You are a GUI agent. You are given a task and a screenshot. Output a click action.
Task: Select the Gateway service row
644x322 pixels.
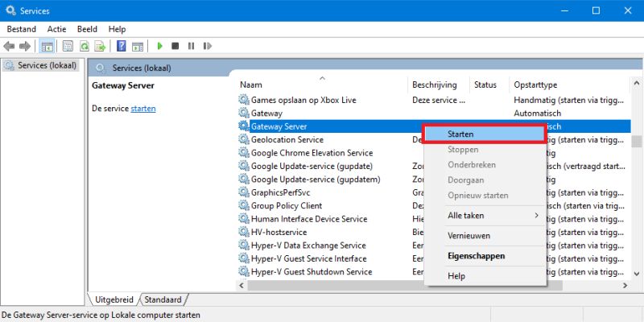434,113
